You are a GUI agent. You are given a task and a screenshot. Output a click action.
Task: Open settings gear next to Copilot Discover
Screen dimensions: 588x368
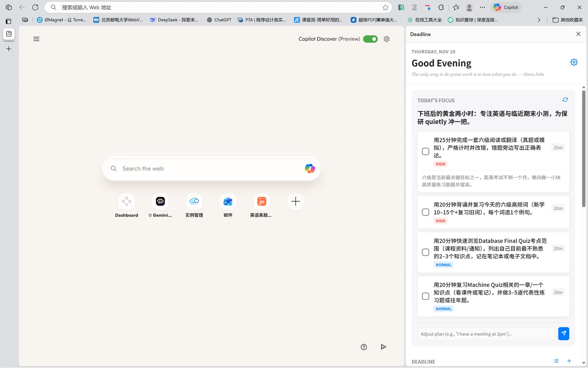click(x=387, y=39)
